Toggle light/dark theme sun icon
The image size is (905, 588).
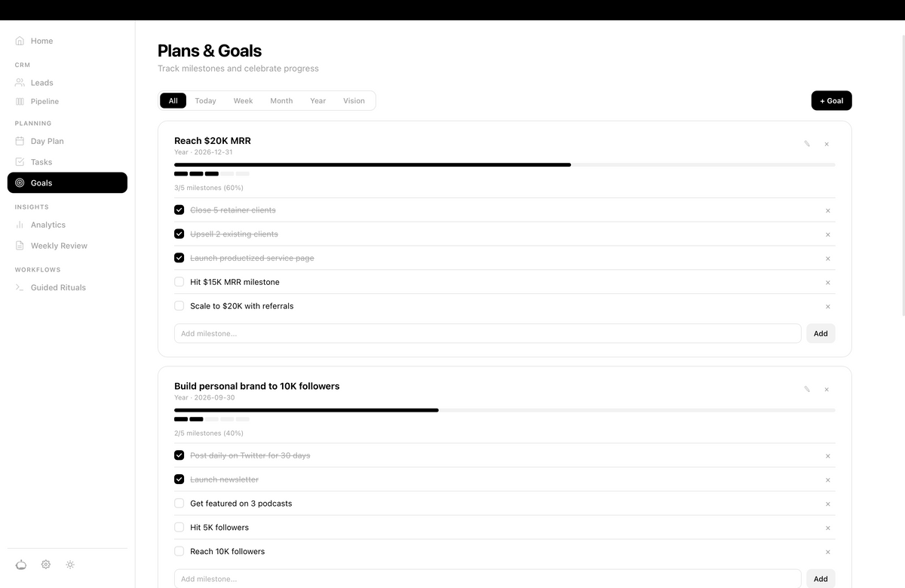pyautogui.click(x=70, y=565)
